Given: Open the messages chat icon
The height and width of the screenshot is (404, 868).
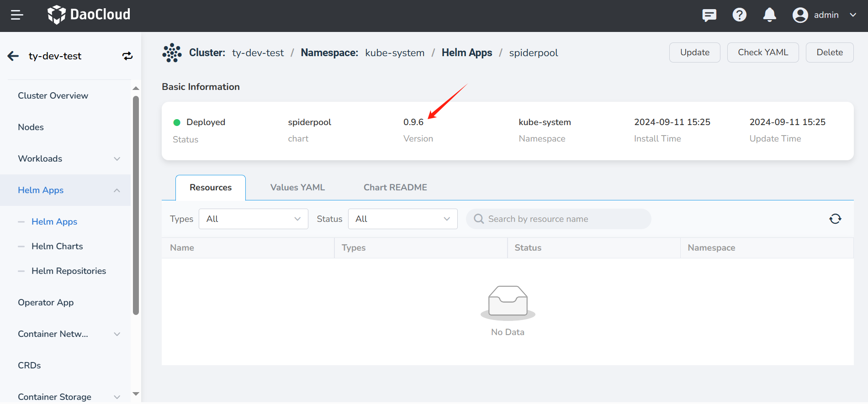Looking at the screenshot, I should tap(709, 15).
